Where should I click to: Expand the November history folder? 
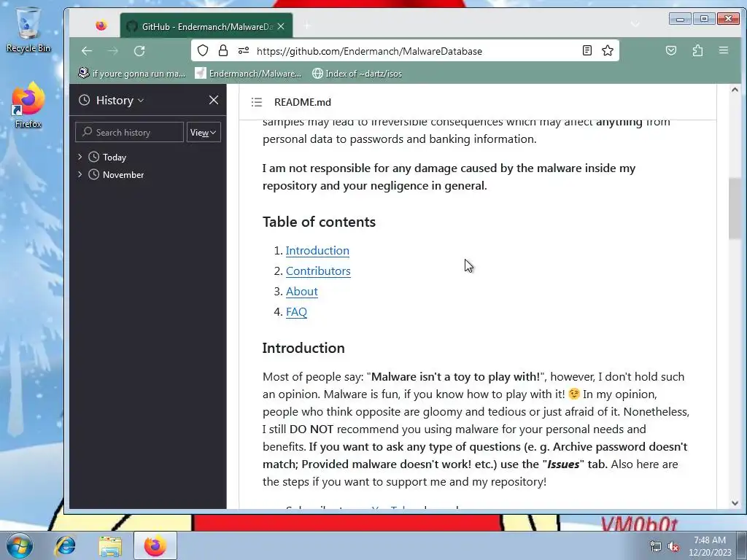coord(80,174)
